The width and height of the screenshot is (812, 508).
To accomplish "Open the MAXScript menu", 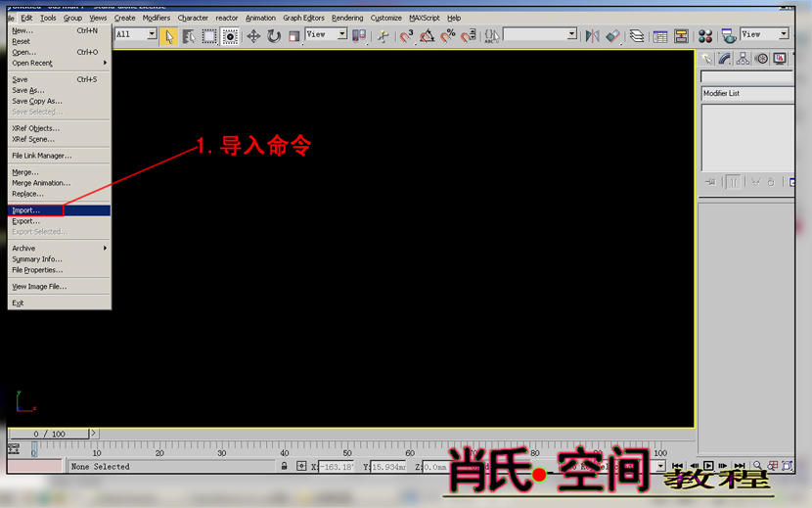I will pos(425,18).
